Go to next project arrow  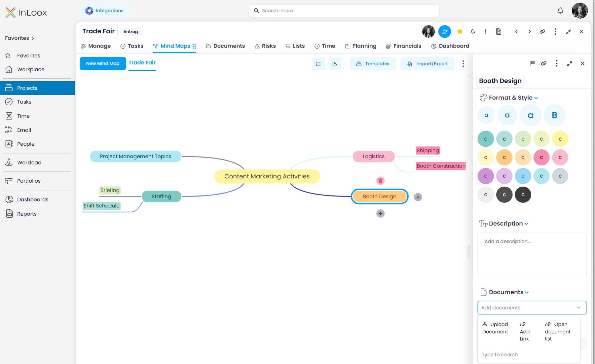point(529,31)
